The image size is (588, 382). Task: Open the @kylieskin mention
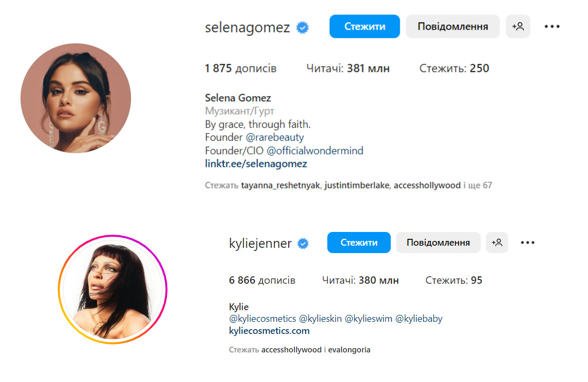320,319
